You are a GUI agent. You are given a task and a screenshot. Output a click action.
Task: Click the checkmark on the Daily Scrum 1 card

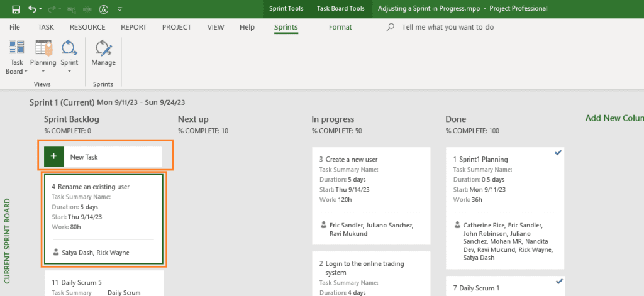pos(558,281)
